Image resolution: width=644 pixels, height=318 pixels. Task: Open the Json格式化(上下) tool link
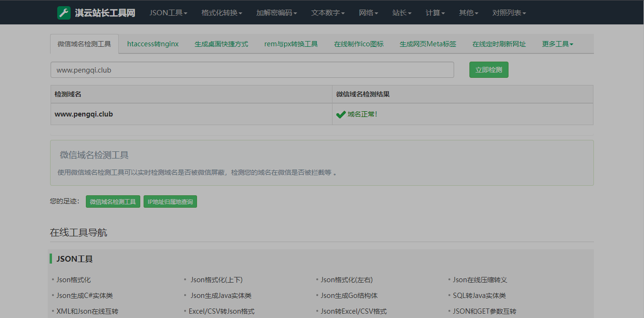[x=217, y=280]
